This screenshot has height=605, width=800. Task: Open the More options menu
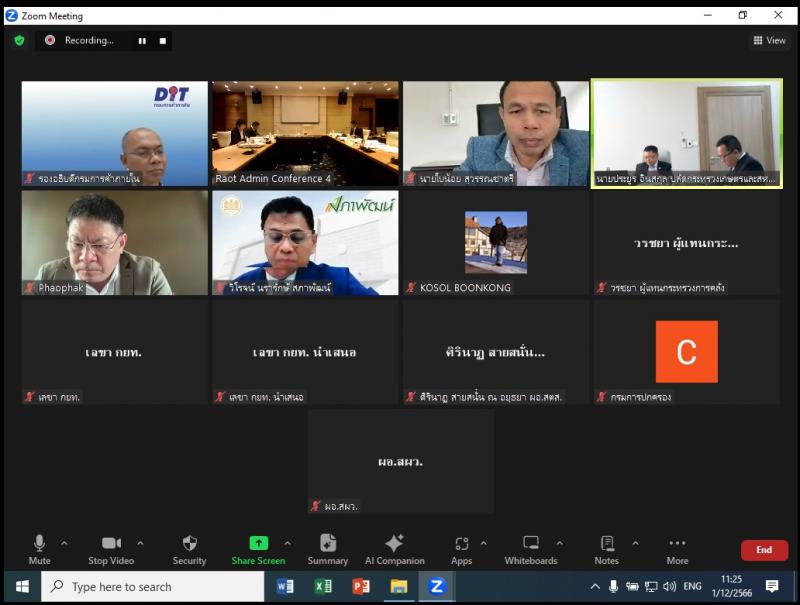click(x=677, y=548)
